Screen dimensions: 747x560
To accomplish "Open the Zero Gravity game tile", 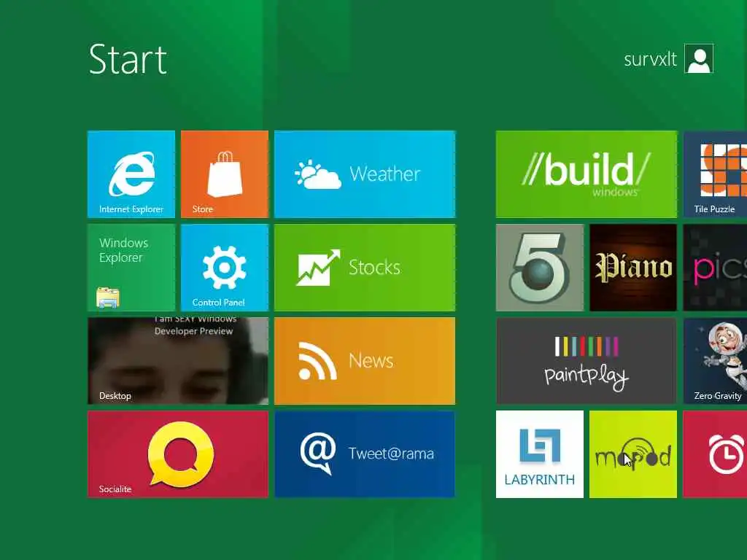I will 715,361.
